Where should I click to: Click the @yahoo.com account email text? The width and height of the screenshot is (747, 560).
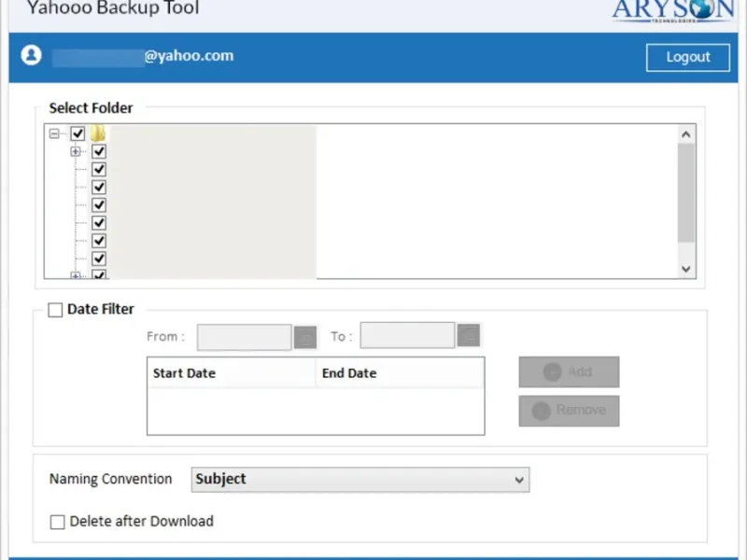[x=190, y=56]
